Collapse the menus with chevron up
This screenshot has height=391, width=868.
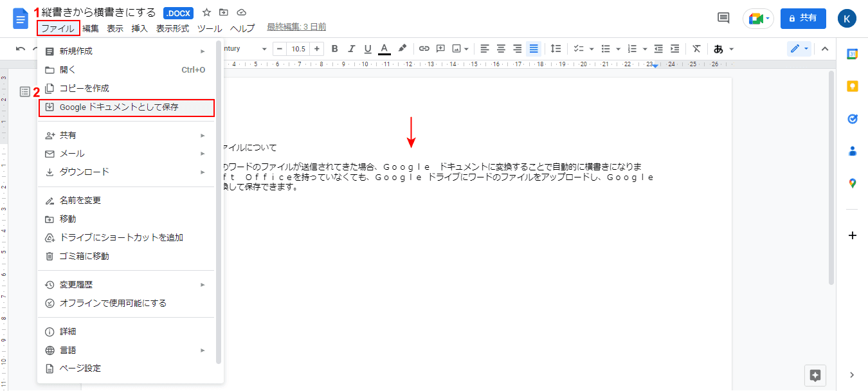point(825,49)
